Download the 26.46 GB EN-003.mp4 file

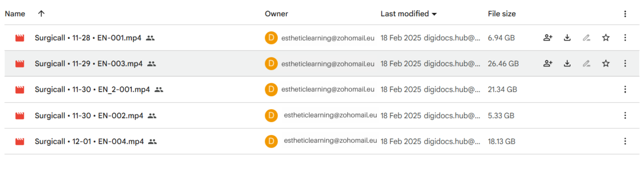pos(567,63)
